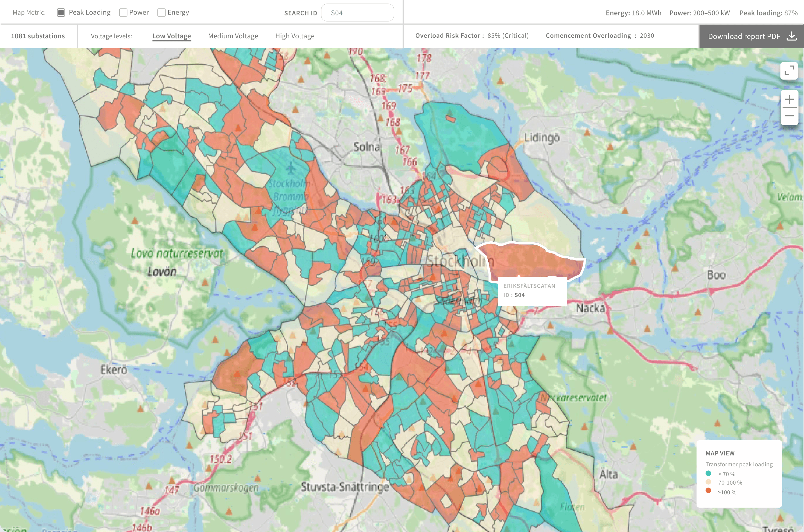Zoom out with the minus icon

tap(789, 116)
